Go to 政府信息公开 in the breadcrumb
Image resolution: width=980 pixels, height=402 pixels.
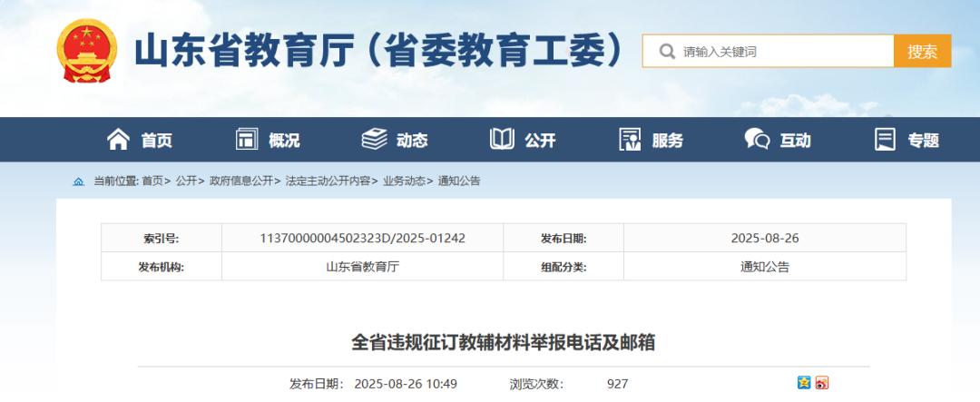tap(240, 181)
